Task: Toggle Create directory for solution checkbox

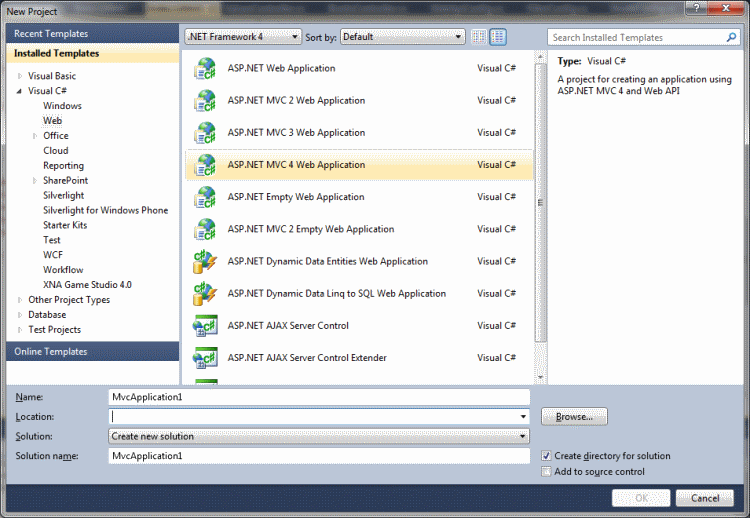Action: coord(546,456)
